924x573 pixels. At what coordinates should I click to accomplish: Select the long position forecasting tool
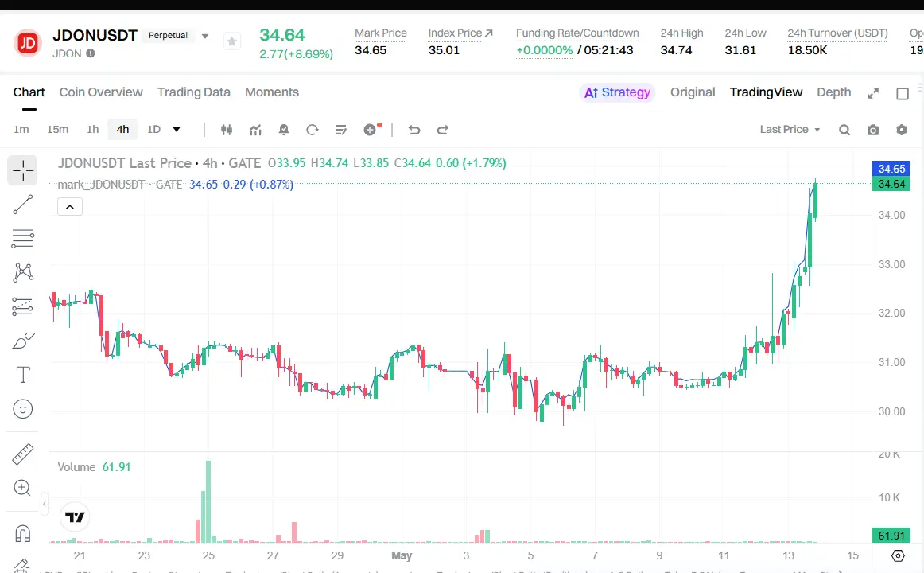[x=23, y=306]
